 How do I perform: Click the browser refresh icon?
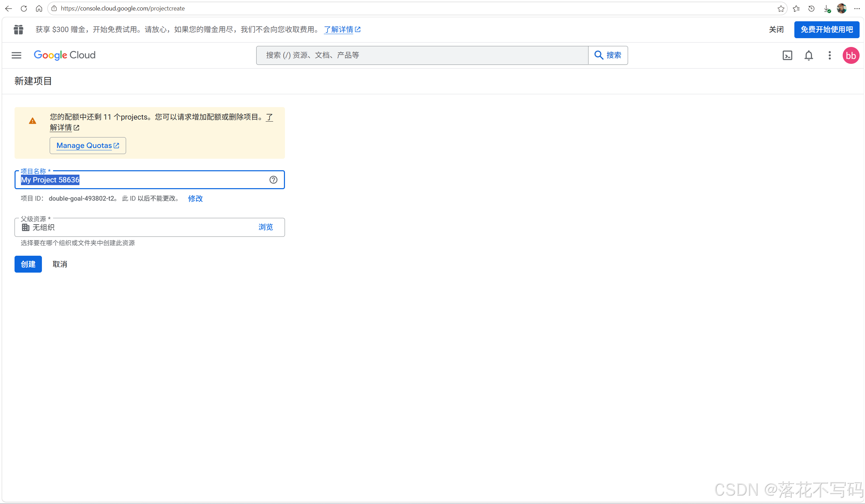pyautogui.click(x=24, y=8)
